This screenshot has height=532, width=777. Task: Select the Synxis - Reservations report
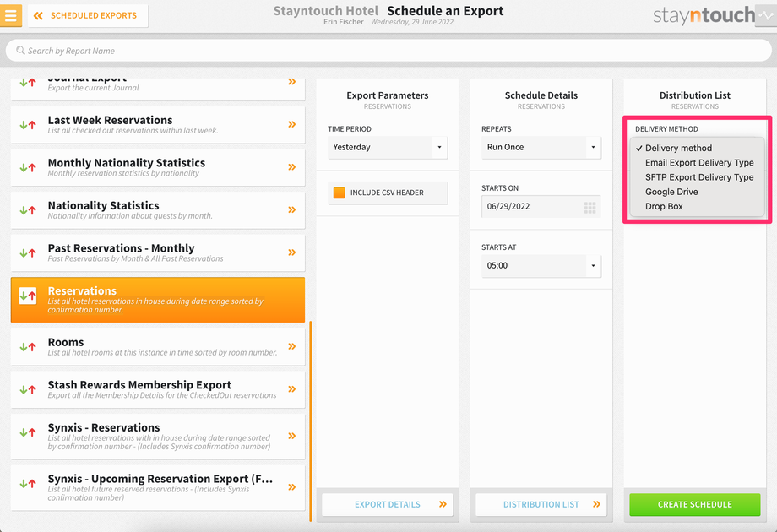click(158, 437)
